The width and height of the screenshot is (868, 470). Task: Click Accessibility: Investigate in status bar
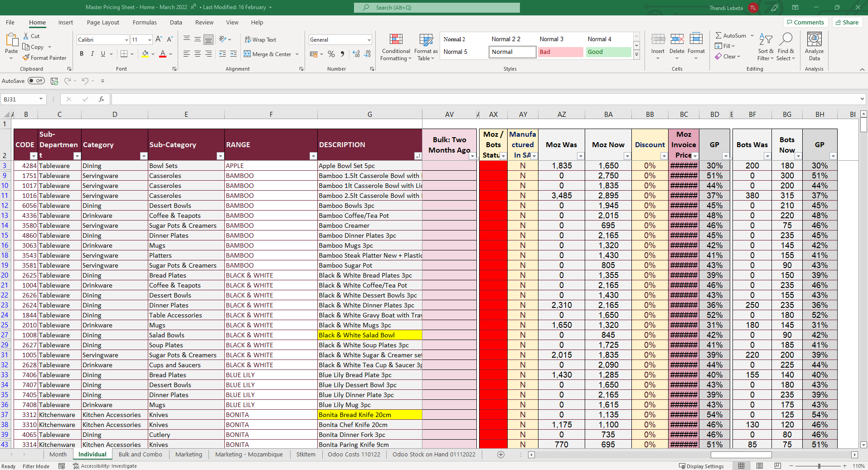coord(105,466)
